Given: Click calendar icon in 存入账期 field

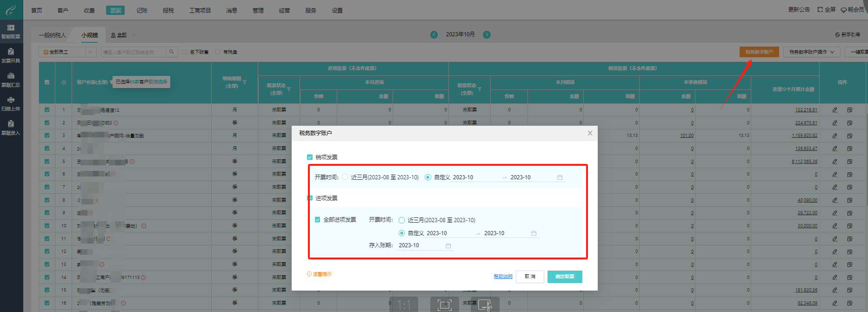Looking at the screenshot, I should tap(448, 245).
